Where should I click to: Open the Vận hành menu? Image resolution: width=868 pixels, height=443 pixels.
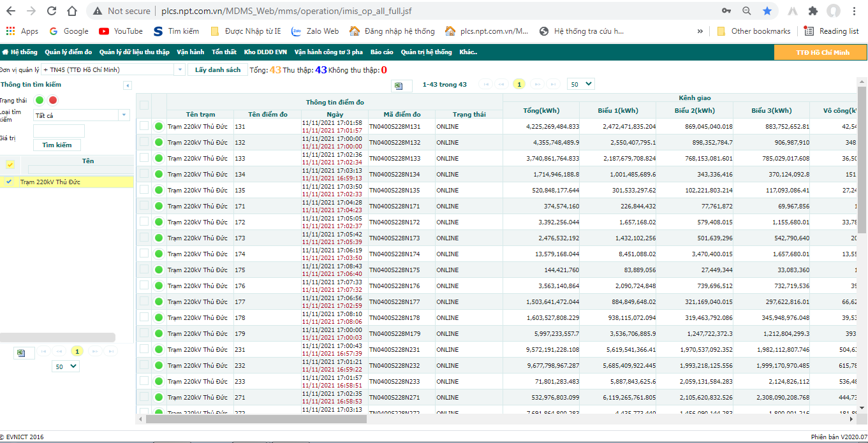[191, 52]
